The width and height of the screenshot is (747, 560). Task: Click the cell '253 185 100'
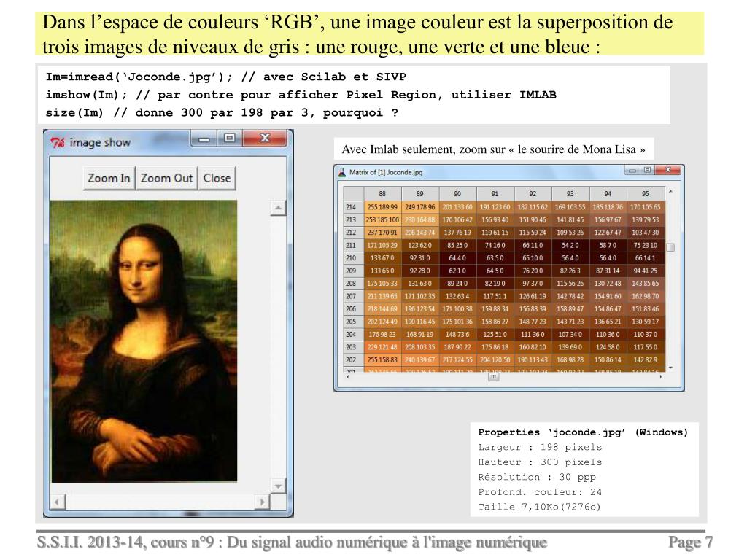click(382, 220)
